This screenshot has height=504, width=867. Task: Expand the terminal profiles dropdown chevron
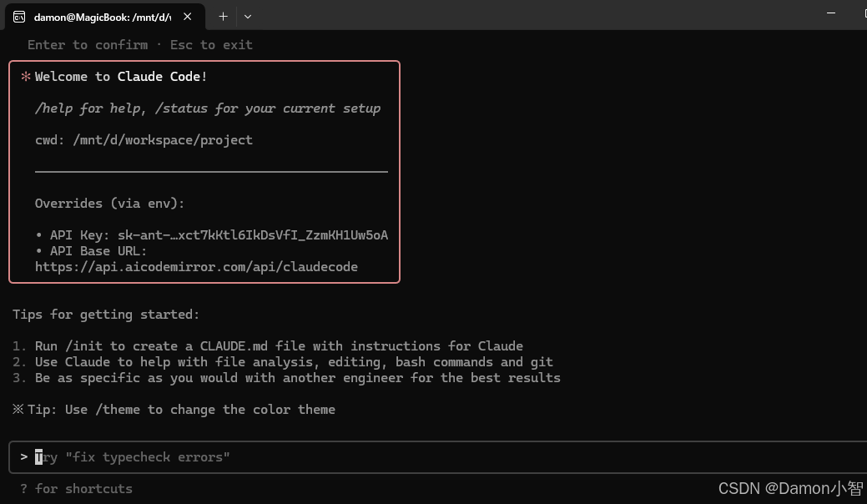248,16
